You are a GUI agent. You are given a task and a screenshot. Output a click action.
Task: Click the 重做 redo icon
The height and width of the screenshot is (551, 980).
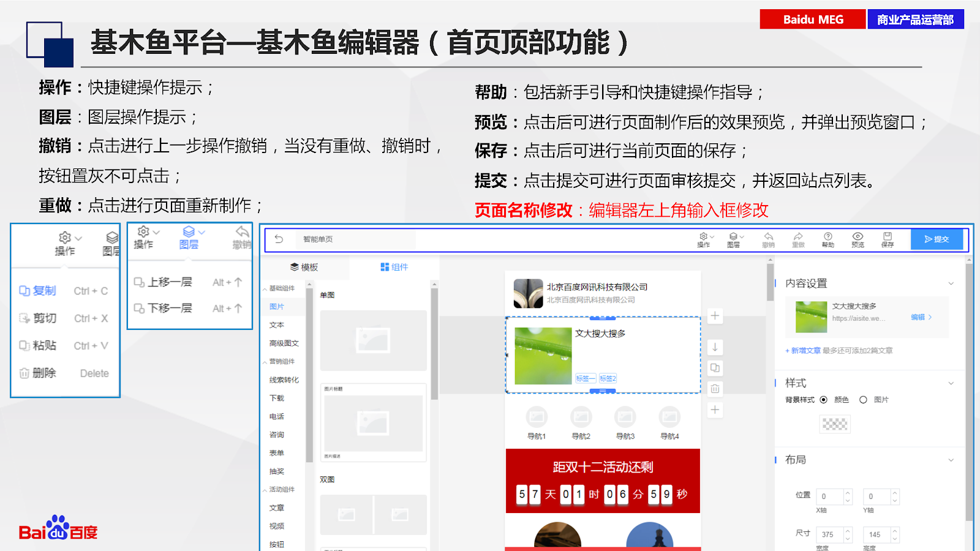click(798, 240)
